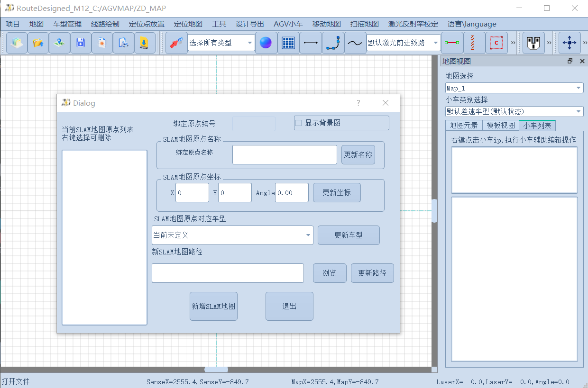The height and width of the screenshot is (388, 588).
Task: Select the wave curve drawing tool
Action: pyautogui.click(x=355, y=42)
